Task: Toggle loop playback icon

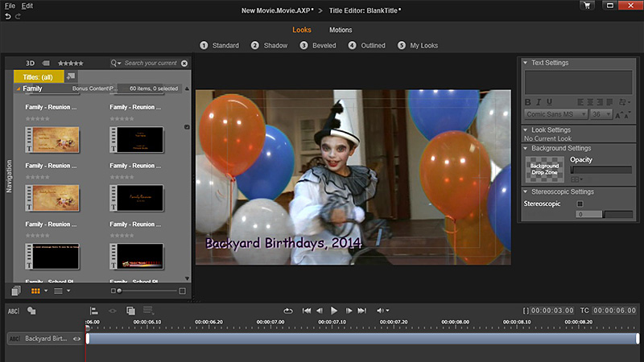Action: (288, 311)
